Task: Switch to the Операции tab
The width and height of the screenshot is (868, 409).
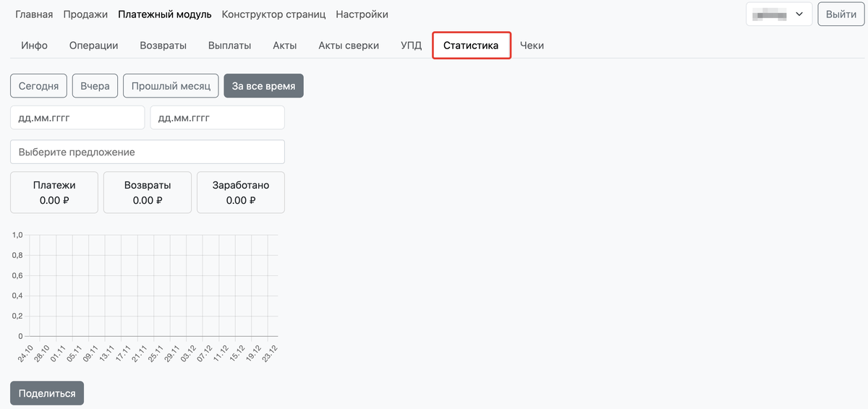Action: (x=93, y=46)
